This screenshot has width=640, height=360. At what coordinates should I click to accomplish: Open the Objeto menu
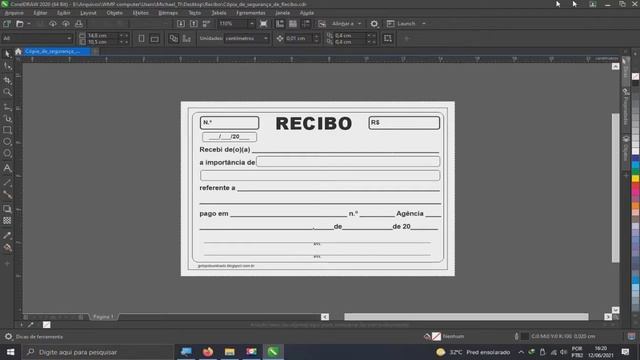coord(114,13)
